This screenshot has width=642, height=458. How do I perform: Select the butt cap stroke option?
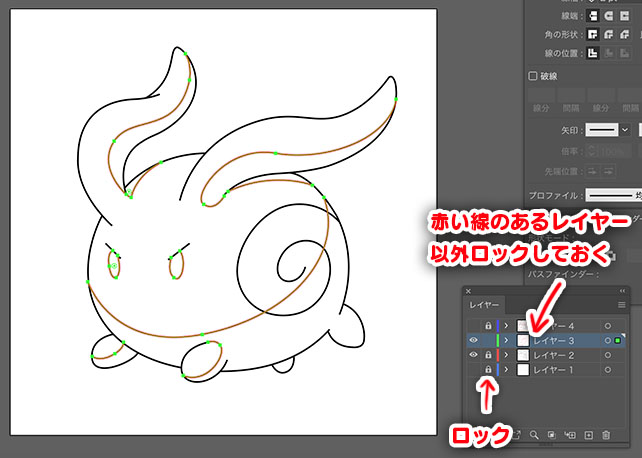[592, 16]
